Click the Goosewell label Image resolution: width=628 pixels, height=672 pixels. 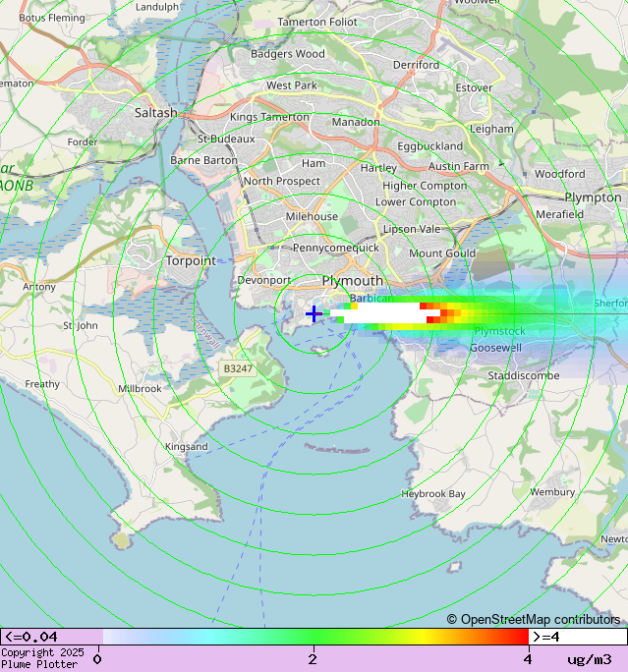[x=496, y=348]
